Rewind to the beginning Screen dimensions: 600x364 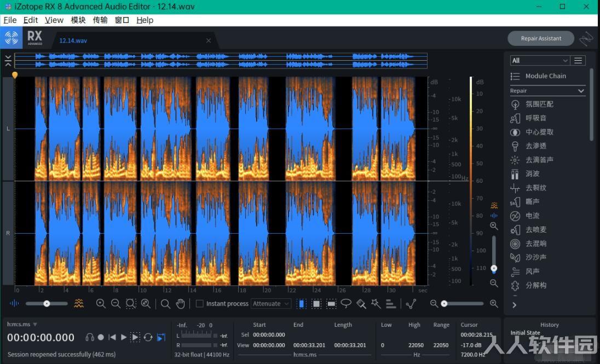tap(112, 337)
